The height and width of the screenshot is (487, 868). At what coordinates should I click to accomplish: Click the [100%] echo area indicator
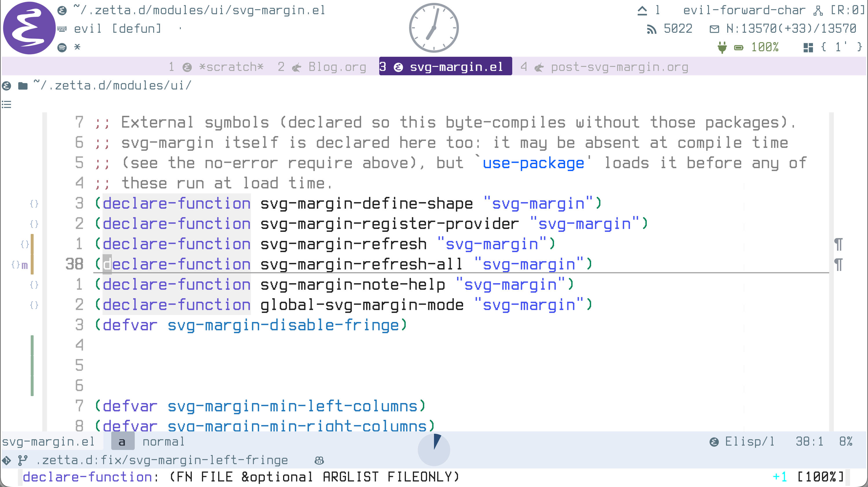coord(821,477)
